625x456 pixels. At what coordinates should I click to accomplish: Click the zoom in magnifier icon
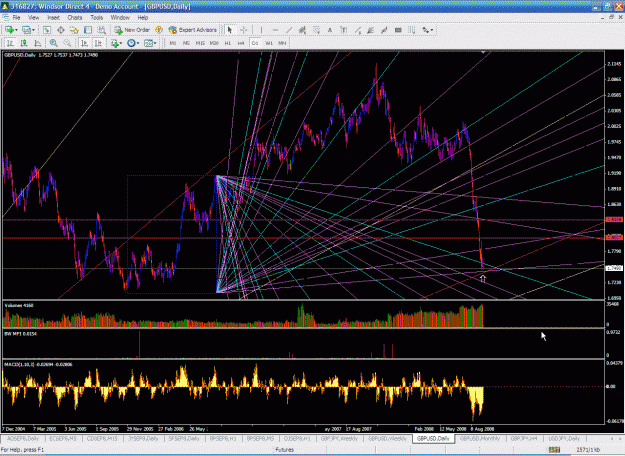(x=53, y=43)
